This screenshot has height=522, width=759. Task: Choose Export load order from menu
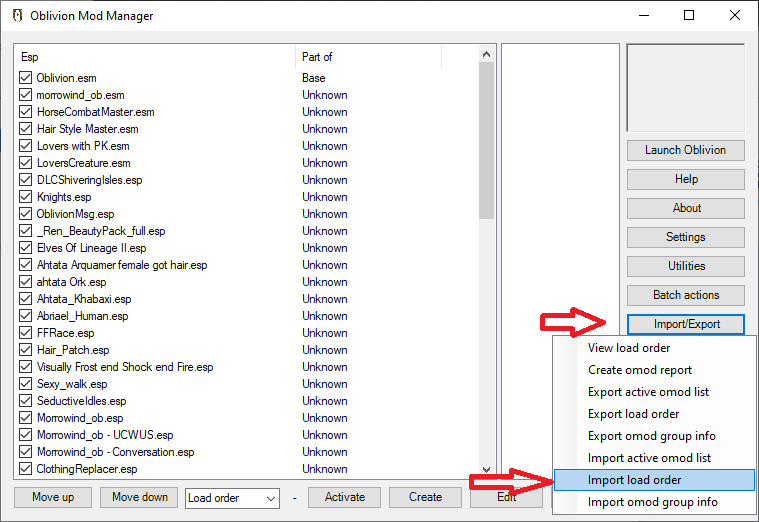[x=633, y=414]
